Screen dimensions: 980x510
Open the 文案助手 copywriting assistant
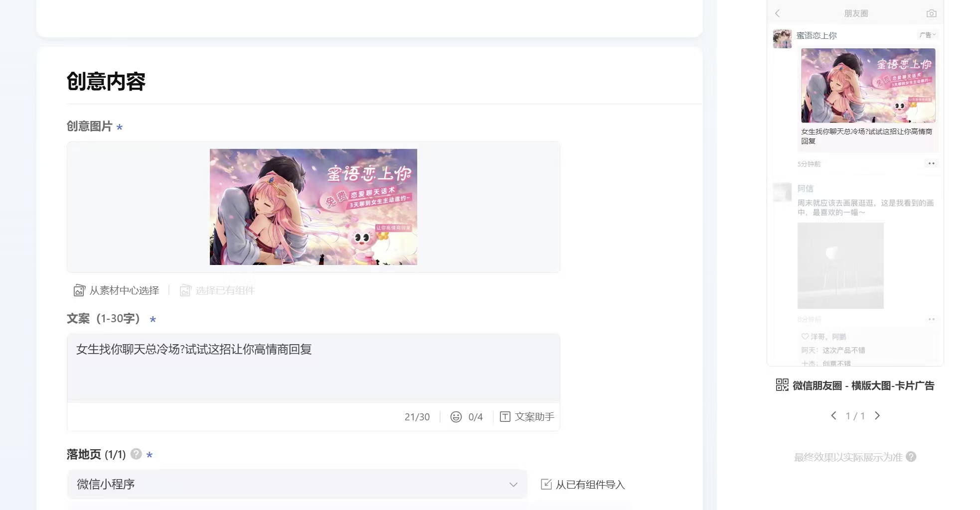[527, 417]
